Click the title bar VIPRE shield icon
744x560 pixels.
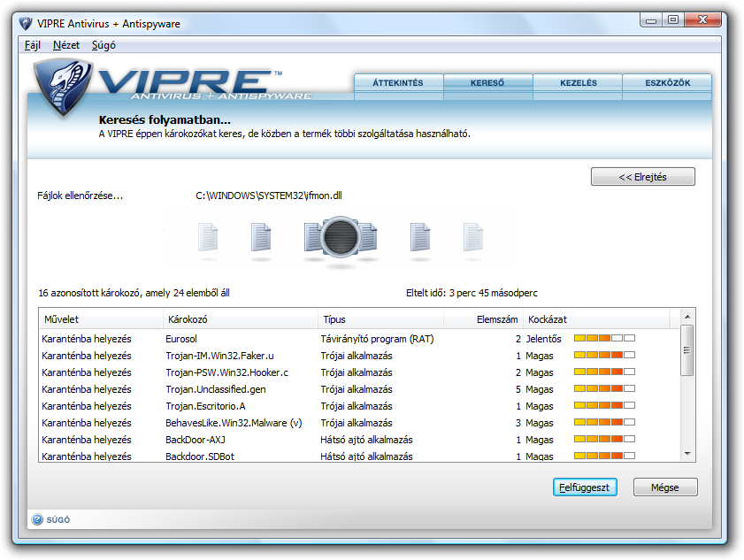click(26, 24)
